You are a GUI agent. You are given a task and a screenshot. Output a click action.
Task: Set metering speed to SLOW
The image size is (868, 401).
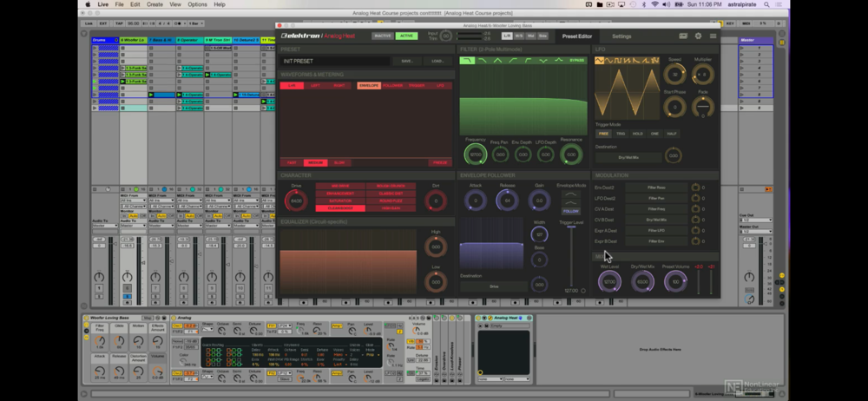tap(339, 163)
